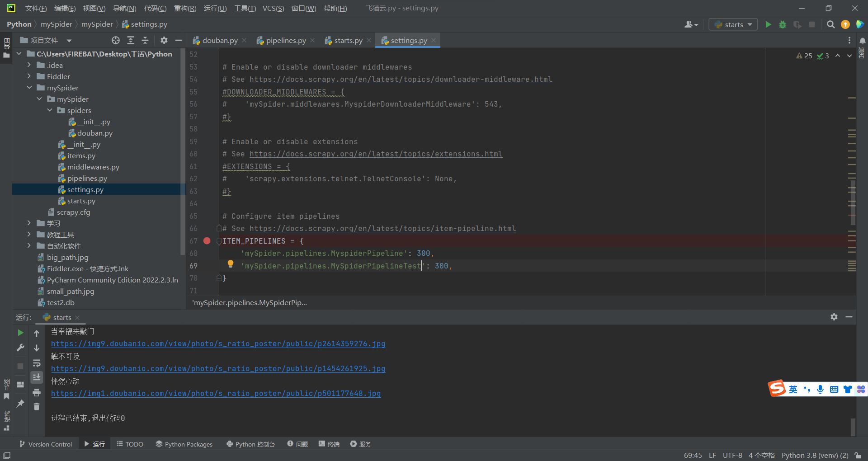868x461 pixels.
Task: Start debugging with the bug icon
Action: pyautogui.click(x=783, y=24)
